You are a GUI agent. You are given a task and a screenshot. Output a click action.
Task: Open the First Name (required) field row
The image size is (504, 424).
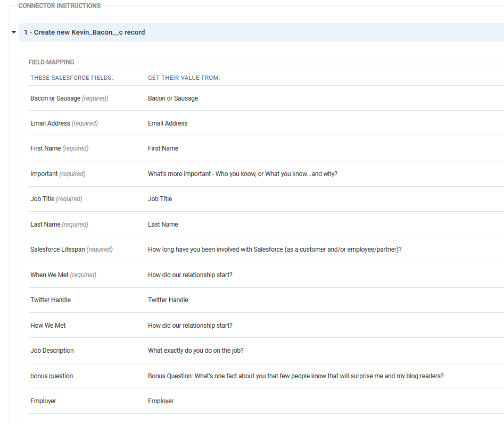pyautogui.click(x=266, y=148)
